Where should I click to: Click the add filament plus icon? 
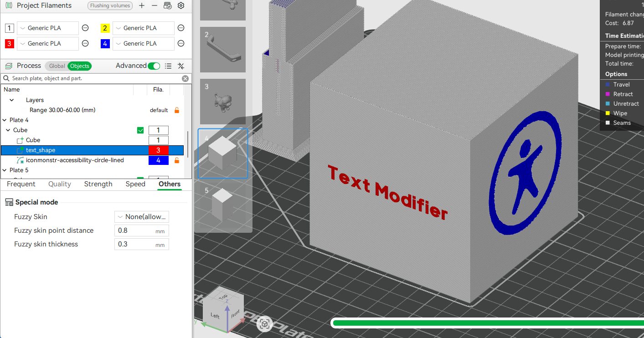coord(142,6)
